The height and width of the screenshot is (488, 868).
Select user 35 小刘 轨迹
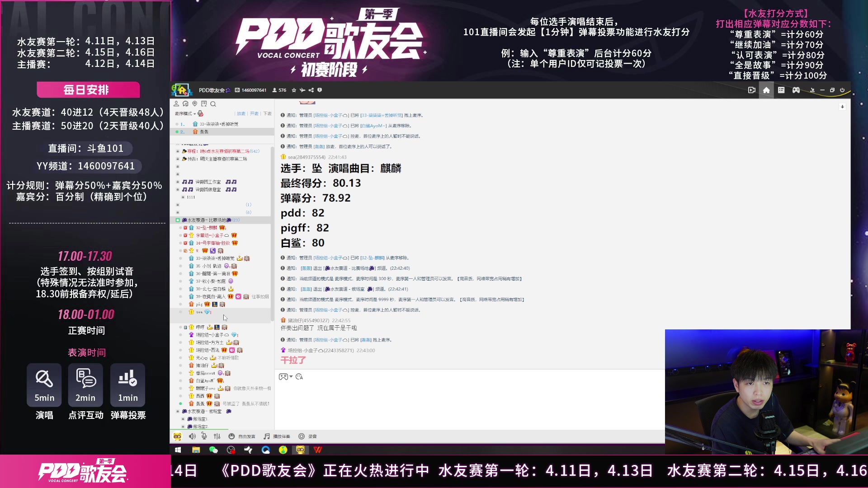[x=209, y=266]
